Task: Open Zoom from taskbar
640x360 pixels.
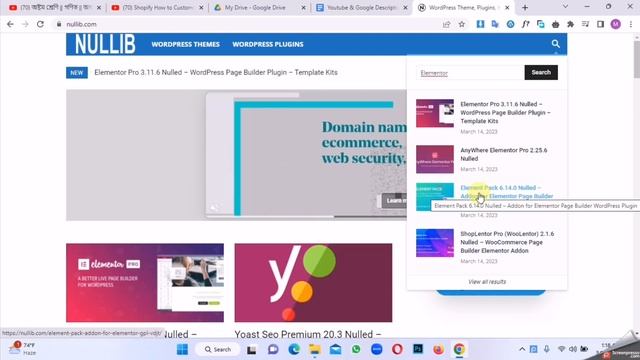Action: coord(377,349)
